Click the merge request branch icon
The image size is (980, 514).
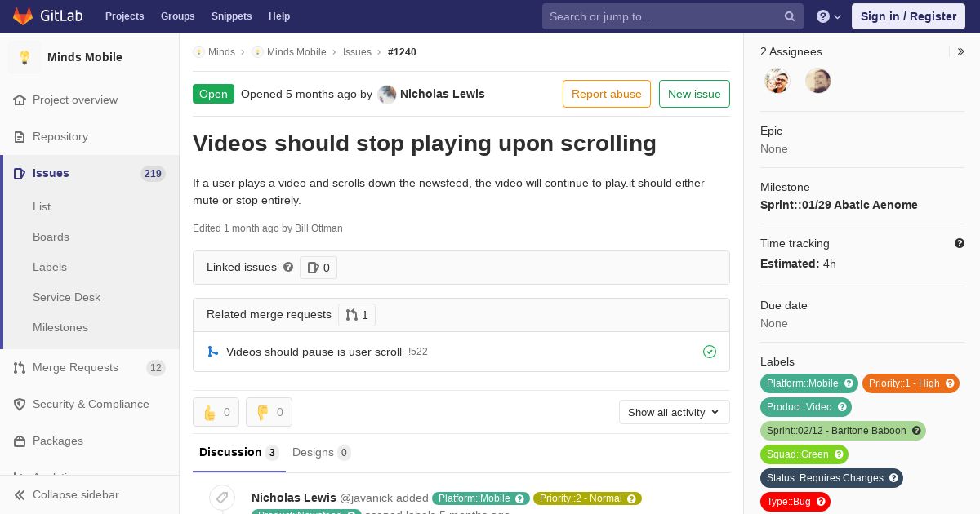(x=213, y=352)
